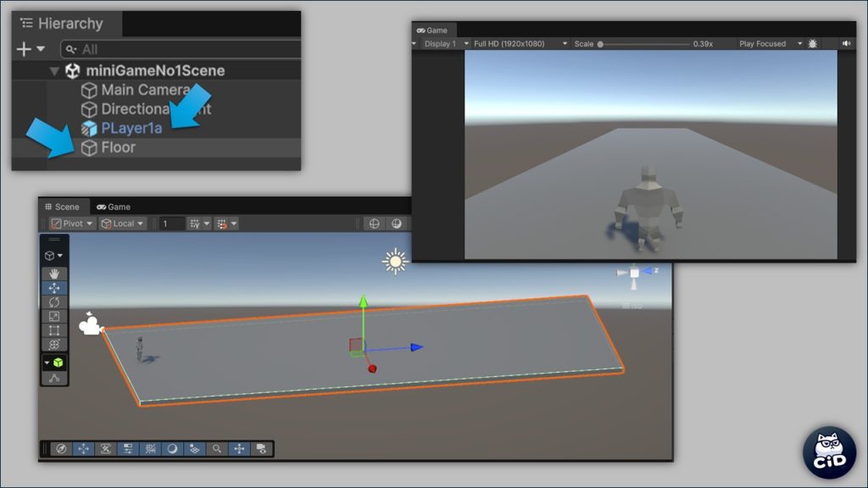Select the Hand view tool
The image size is (868, 488).
(x=55, y=274)
